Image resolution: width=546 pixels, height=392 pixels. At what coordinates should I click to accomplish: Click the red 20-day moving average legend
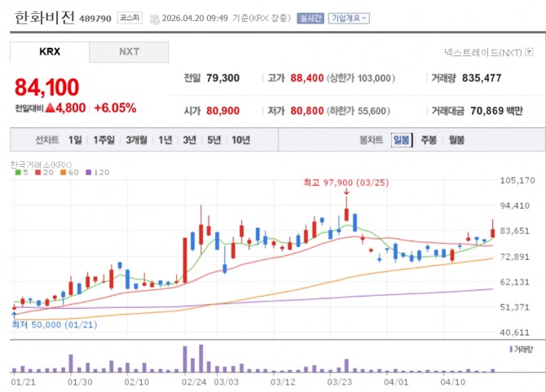coord(44,172)
